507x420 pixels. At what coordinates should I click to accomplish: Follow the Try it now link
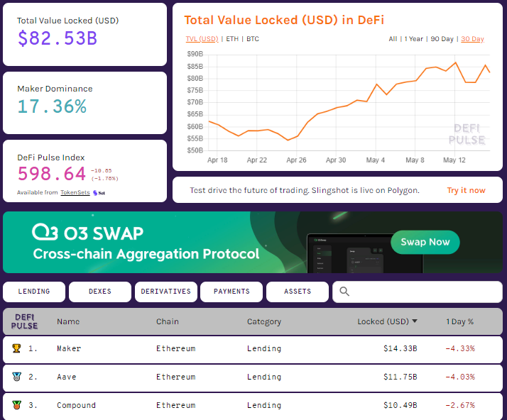pyautogui.click(x=466, y=190)
